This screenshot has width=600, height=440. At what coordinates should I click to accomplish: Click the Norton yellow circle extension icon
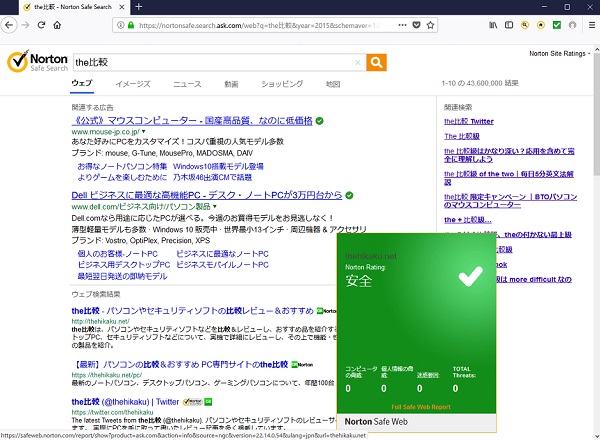[541, 25]
